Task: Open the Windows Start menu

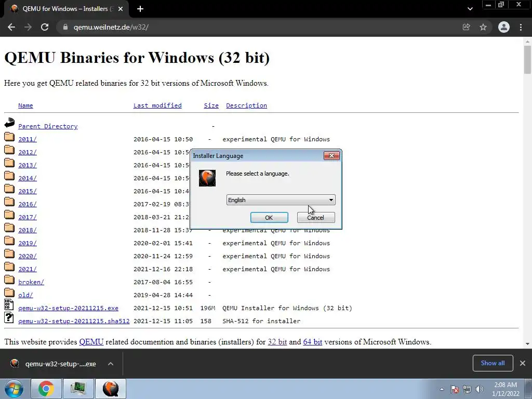Action: point(14,389)
